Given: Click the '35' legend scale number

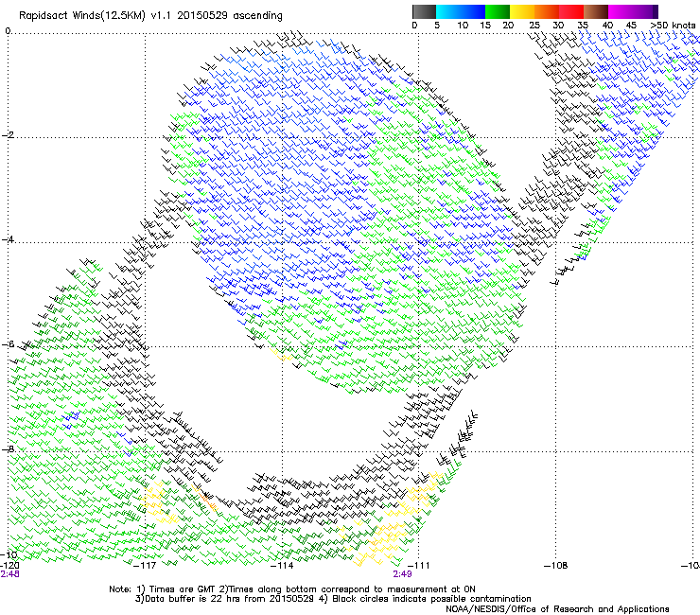Looking at the screenshot, I should click(583, 26).
